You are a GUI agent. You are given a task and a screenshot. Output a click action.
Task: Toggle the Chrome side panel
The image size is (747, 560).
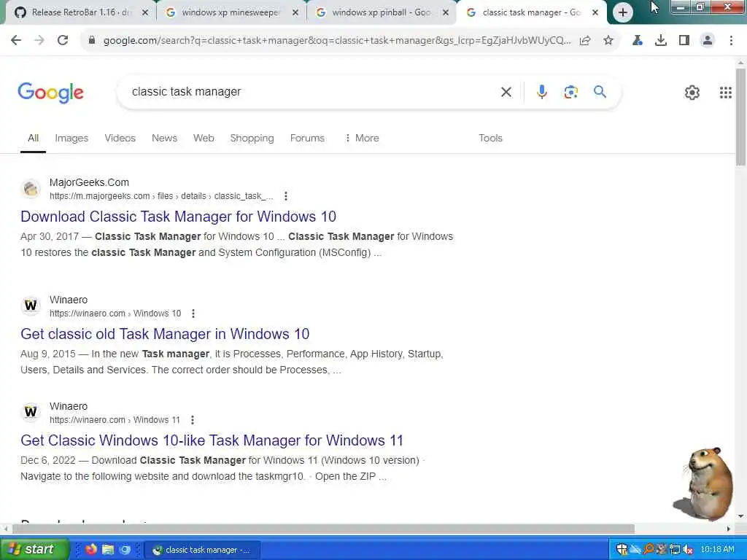click(x=684, y=41)
